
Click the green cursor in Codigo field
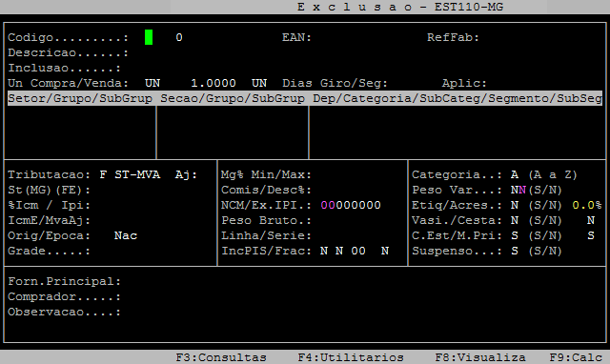[x=149, y=37]
